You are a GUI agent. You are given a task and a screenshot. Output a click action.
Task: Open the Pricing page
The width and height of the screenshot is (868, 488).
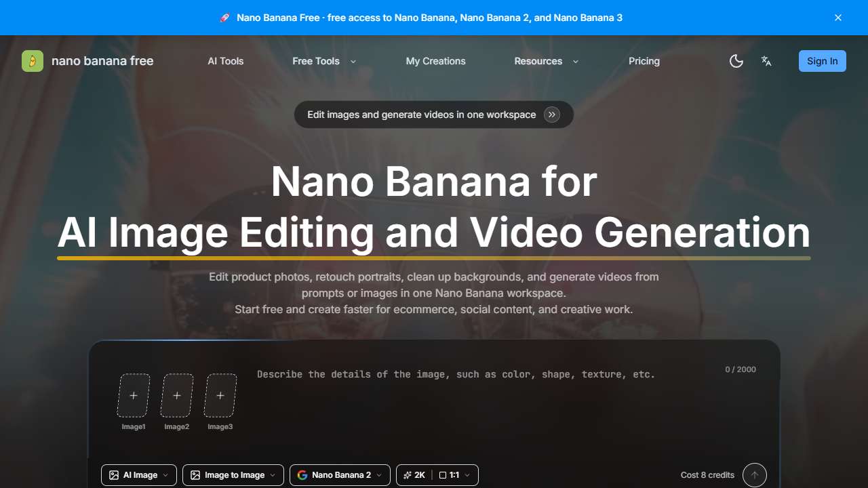[644, 61]
